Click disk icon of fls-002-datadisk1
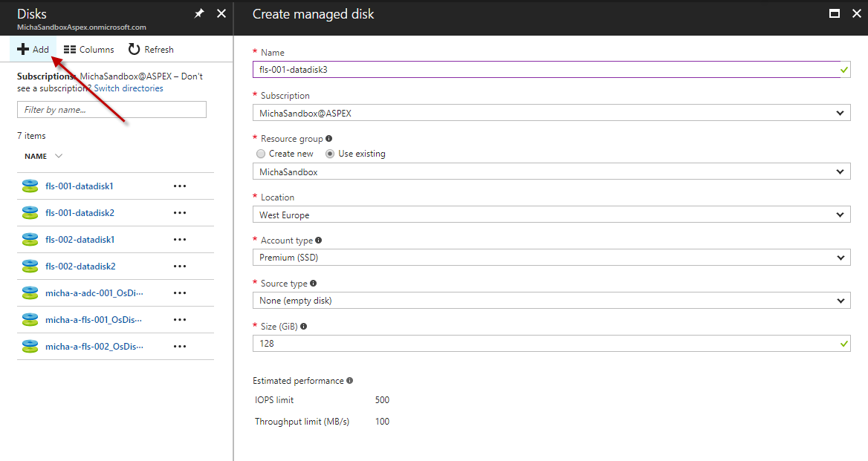The height and width of the screenshot is (461, 868). point(30,240)
